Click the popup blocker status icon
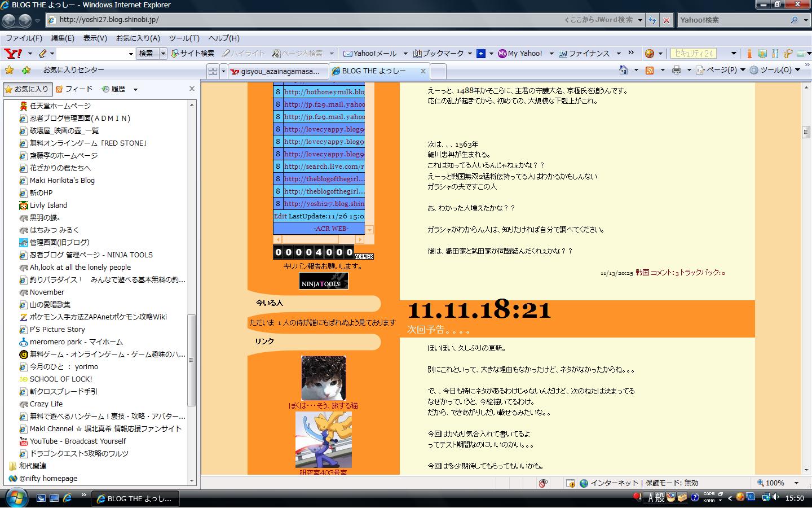Viewport: 812px width, 508px height. point(571,483)
